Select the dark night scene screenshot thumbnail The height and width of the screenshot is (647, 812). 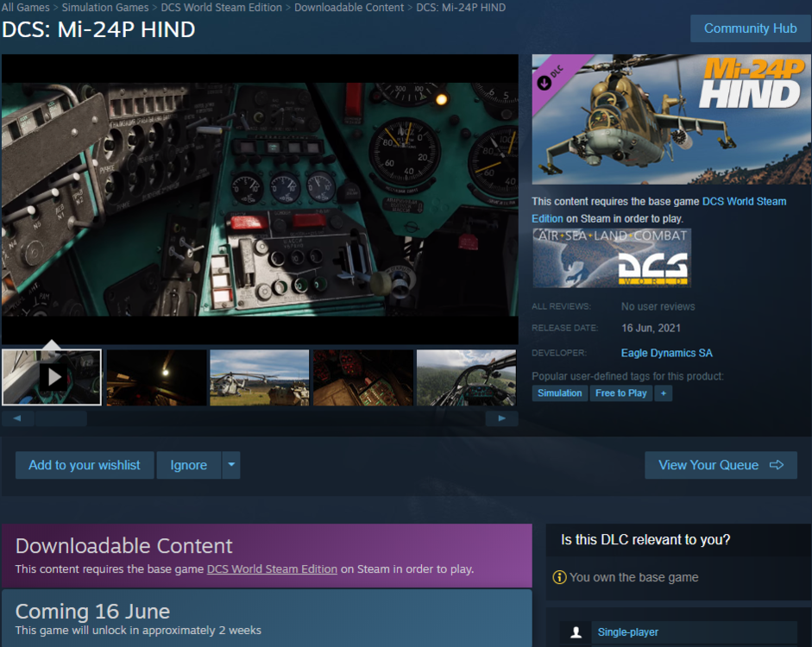pyautogui.click(x=156, y=377)
